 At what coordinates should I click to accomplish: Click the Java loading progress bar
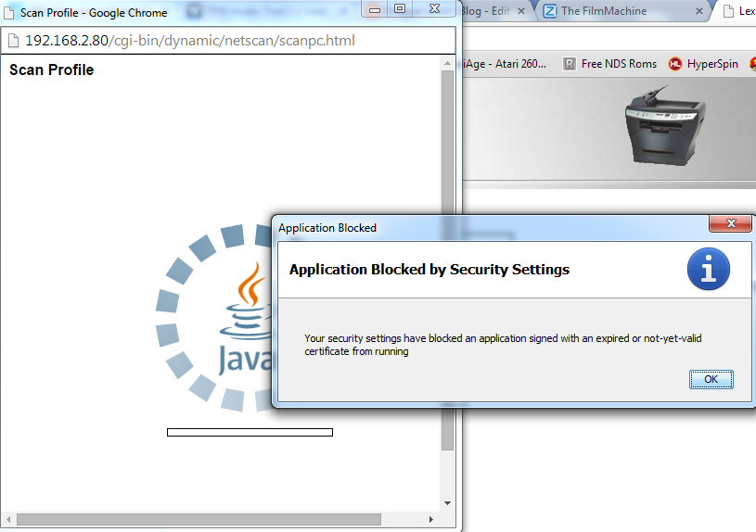click(x=250, y=432)
